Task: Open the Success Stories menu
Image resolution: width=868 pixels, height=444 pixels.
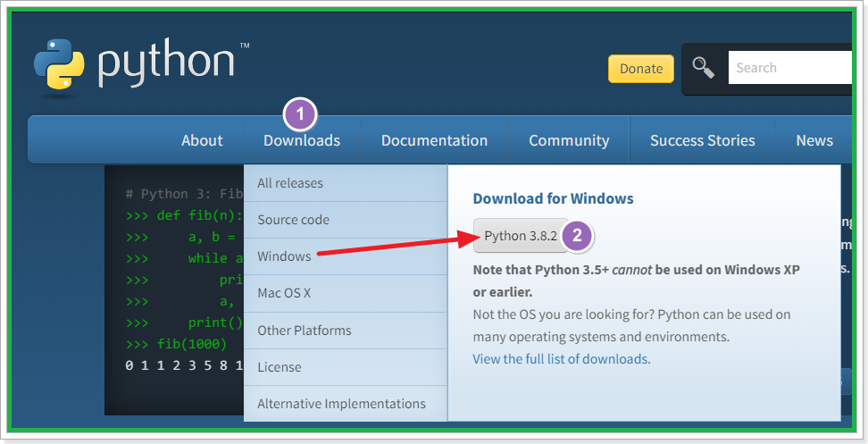Action: (x=703, y=140)
